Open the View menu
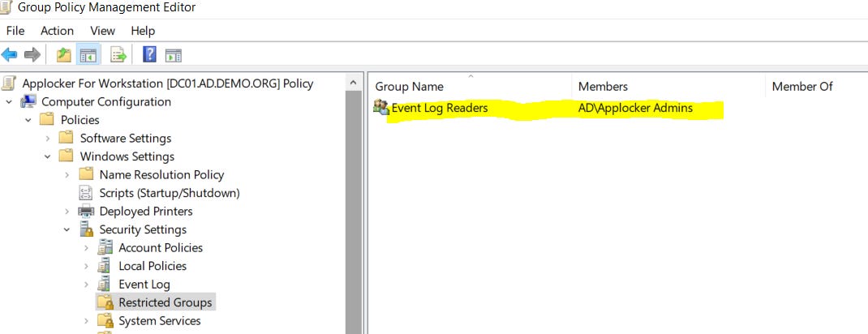This screenshot has width=868, height=334. click(x=102, y=31)
